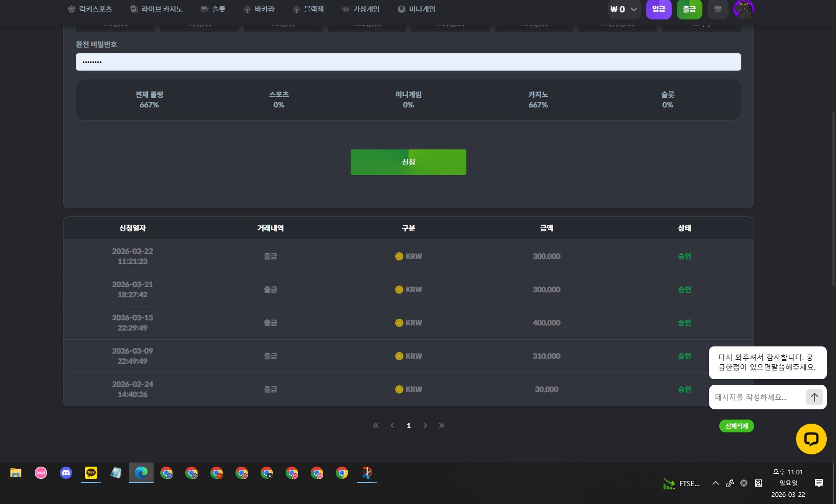Show hidden system tray icons
This screenshot has height=504, width=836.
click(x=715, y=483)
